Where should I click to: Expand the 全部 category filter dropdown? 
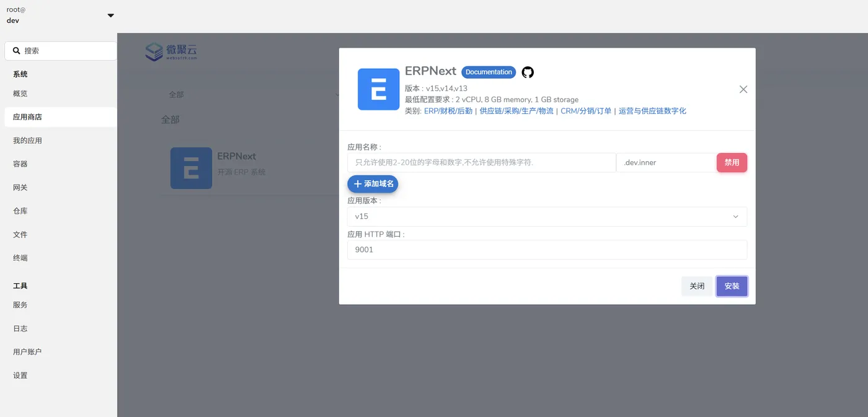coord(254,95)
